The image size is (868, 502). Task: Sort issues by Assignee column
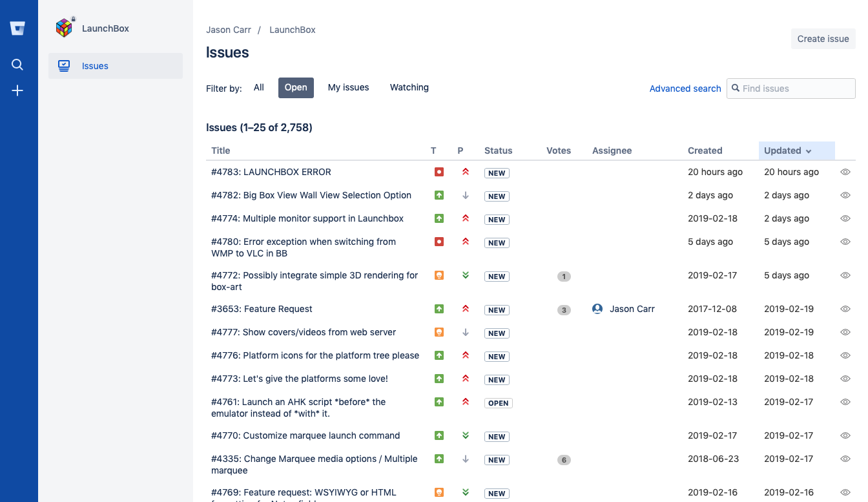[612, 151]
